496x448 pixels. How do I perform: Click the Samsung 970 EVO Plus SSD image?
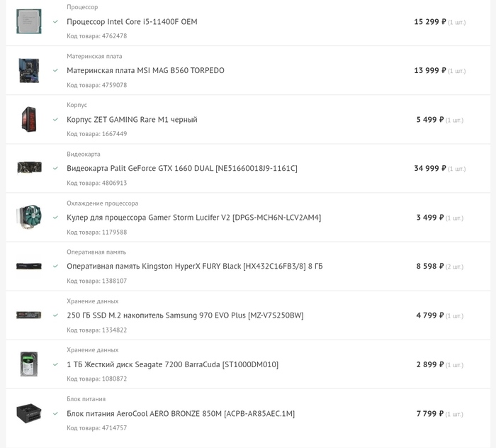(29, 315)
